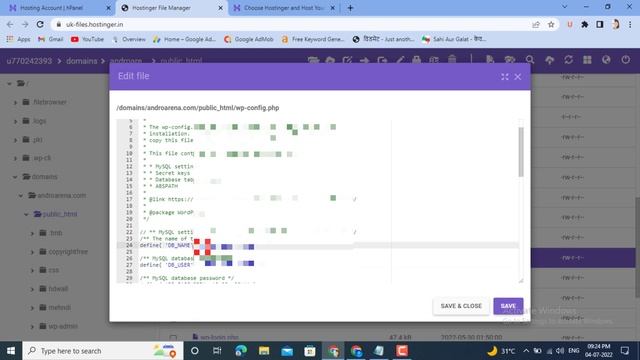The width and height of the screenshot is (640, 360).
Task: Click the SAVE button
Action: coord(508,306)
